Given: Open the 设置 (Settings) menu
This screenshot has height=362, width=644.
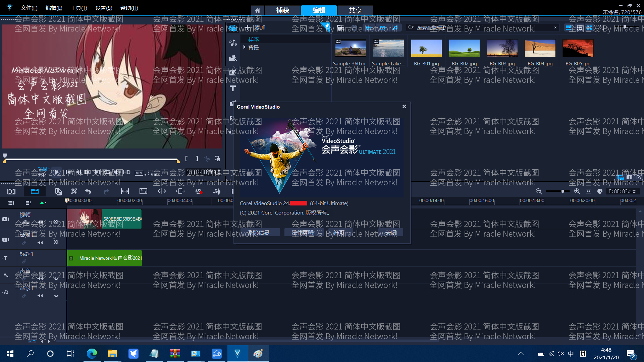Looking at the screenshot, I should click(x=104, y=8).
